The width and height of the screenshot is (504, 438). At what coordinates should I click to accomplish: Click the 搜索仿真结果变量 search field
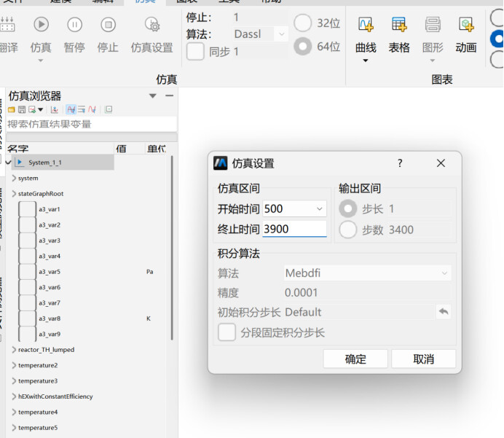(92, 124)
